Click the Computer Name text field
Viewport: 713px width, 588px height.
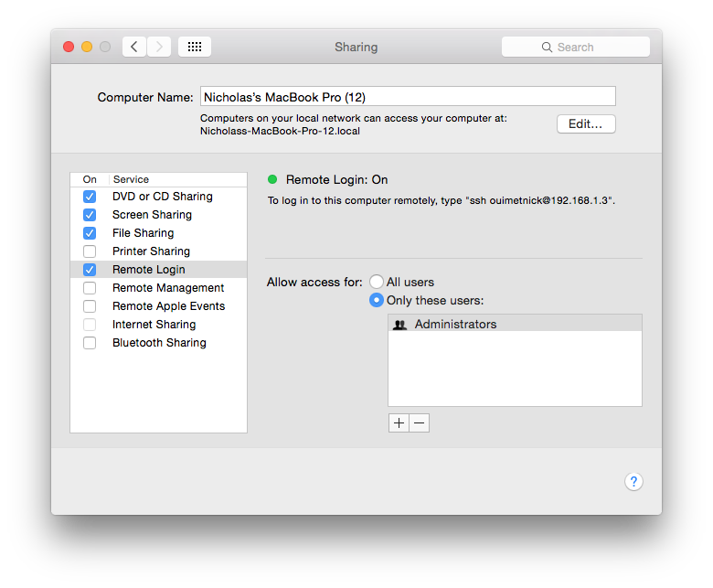(408, 97)
